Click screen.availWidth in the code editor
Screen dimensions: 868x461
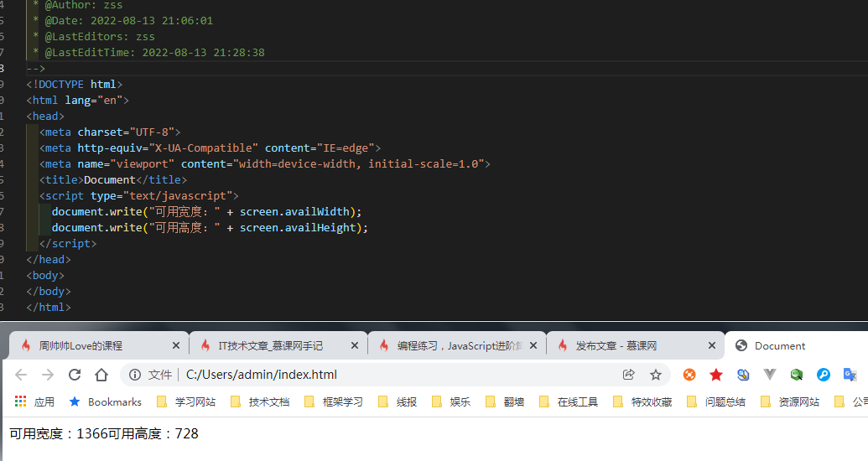coord(294,211)
